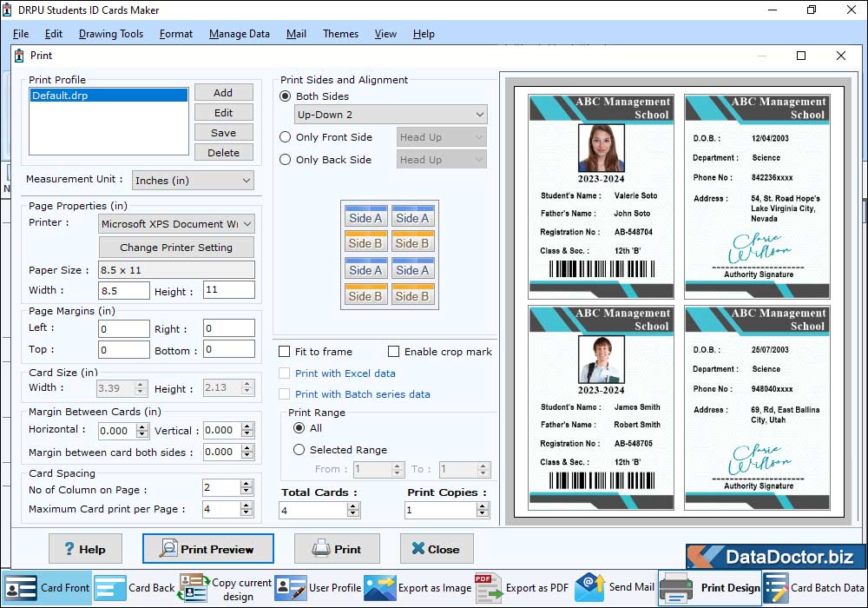Screen dimensions: 868x608
Task: Click the Help question mark button
Action: [85, 549]
